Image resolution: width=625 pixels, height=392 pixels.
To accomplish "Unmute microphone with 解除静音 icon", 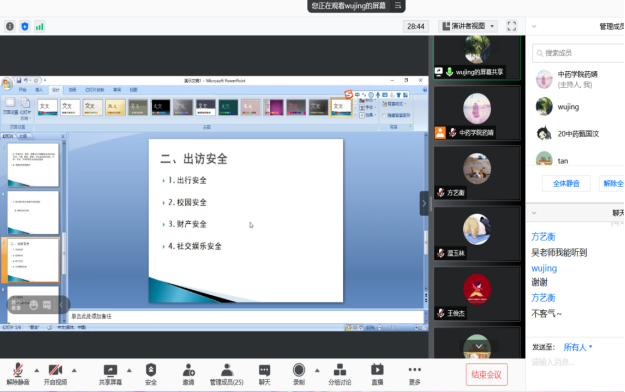I will [18, 374].
